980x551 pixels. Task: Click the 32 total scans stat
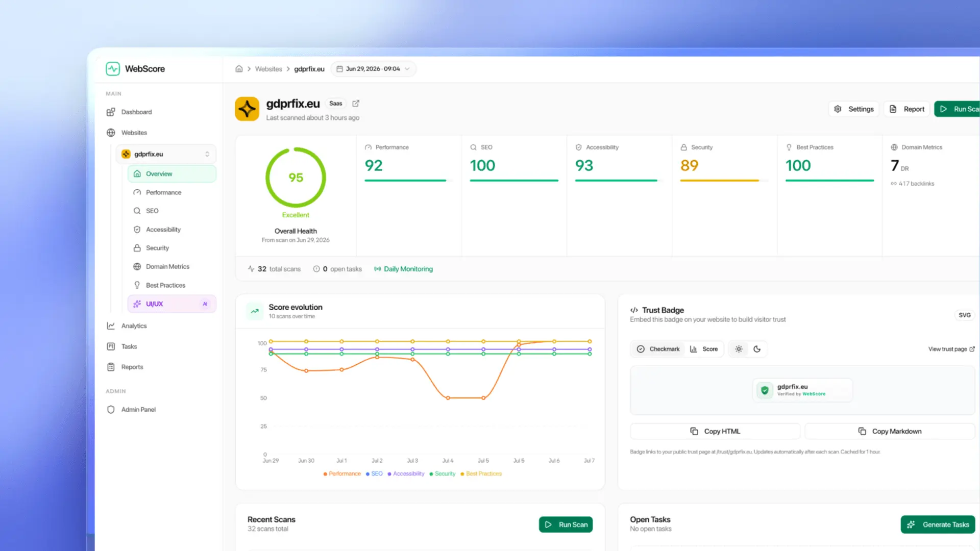(274, 269)
